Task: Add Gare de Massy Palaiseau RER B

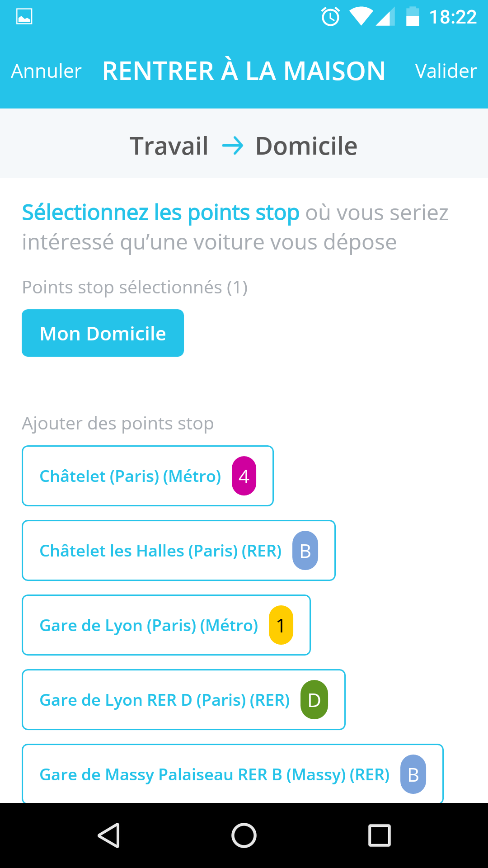Action: (x=215, y=774)
